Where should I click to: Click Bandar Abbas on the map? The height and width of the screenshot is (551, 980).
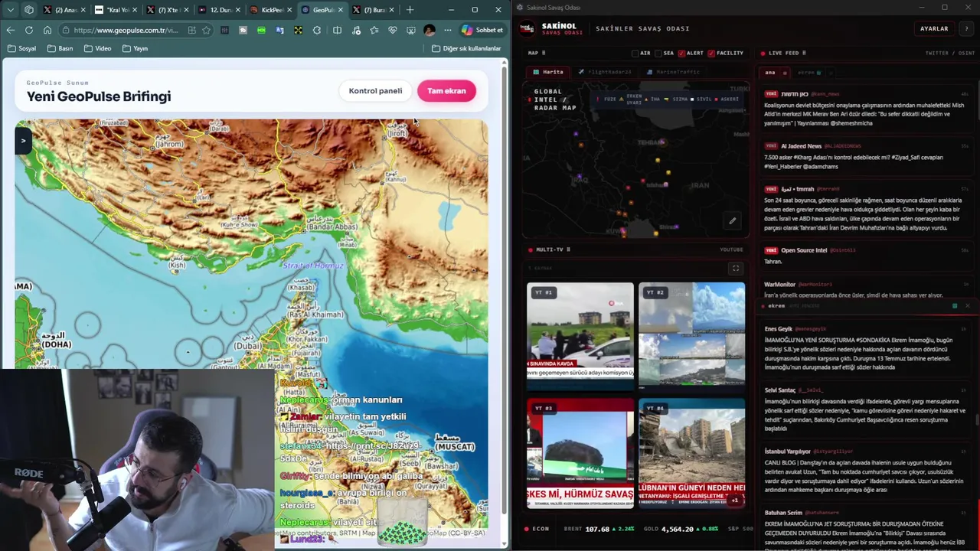[333, 227]
